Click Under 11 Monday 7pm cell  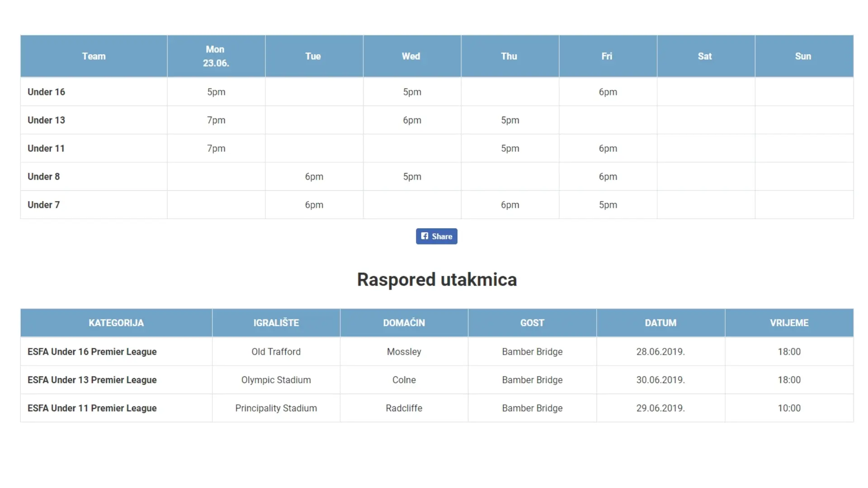pyautogui.click(x=216, y=148)
